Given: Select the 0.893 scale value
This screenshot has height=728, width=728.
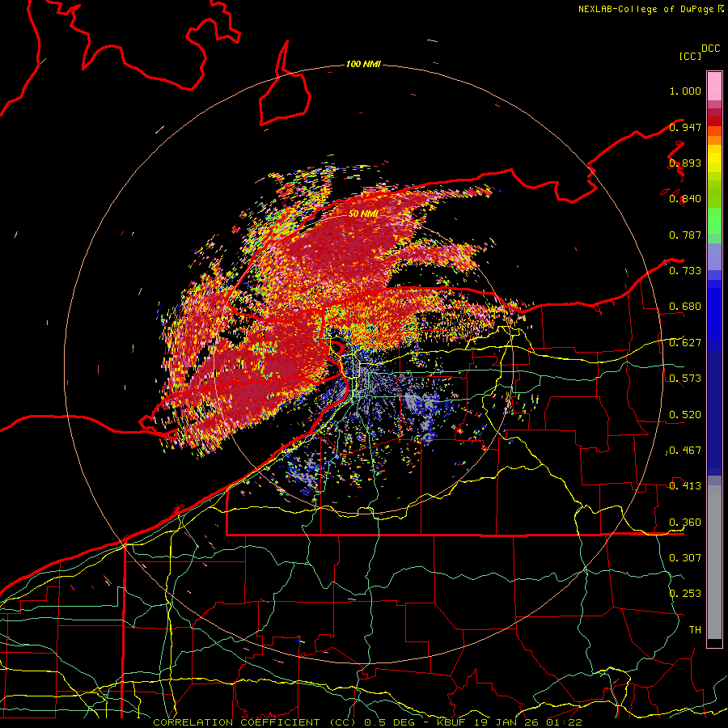Looking at the screenshot, I should [685, 163].
